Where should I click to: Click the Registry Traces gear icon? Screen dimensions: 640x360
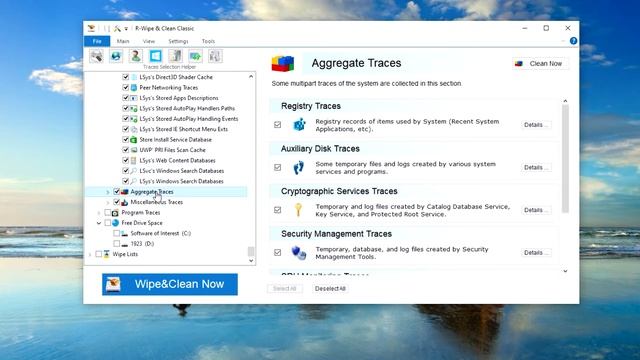click(299, 124)
